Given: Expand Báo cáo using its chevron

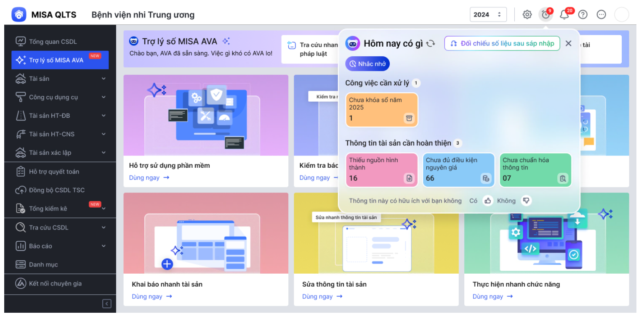Looking at the screenshot, I should 104,246.
